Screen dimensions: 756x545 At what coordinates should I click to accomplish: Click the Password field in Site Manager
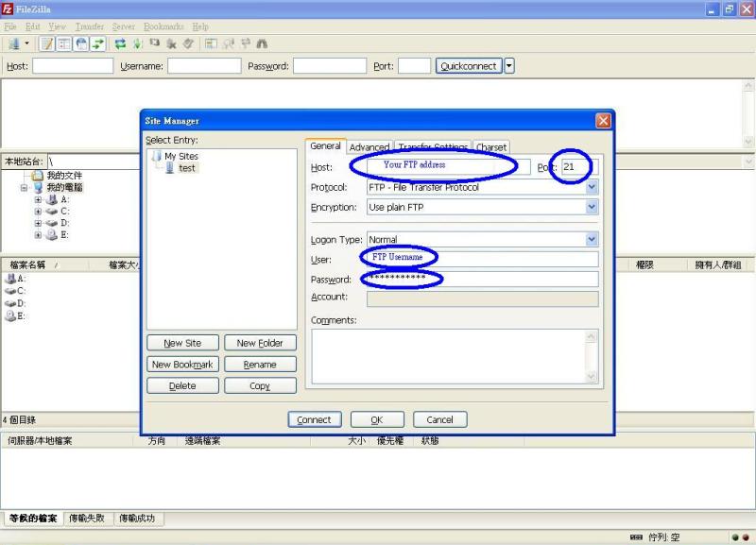point(483,279)
